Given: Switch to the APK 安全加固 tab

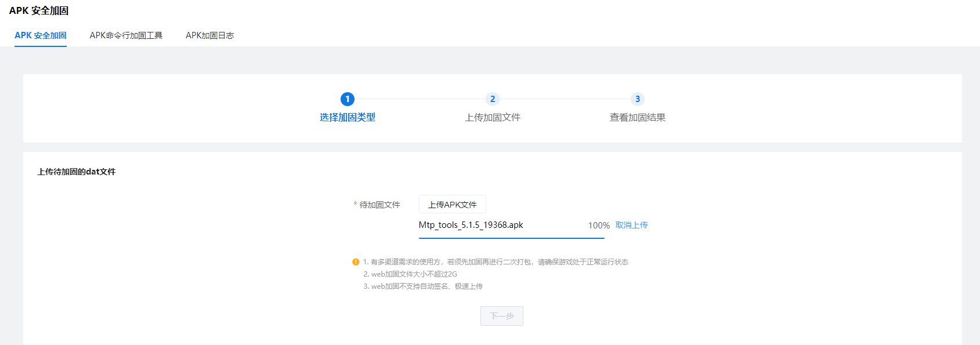Looking at the screenshot, I should tap(41, 35).
